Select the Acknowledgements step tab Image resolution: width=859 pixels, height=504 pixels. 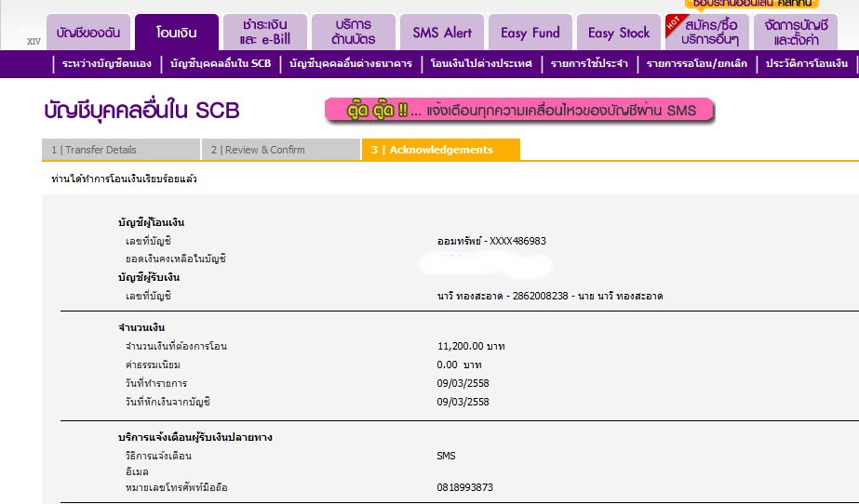pyautogui.click(x=441, y=150)
